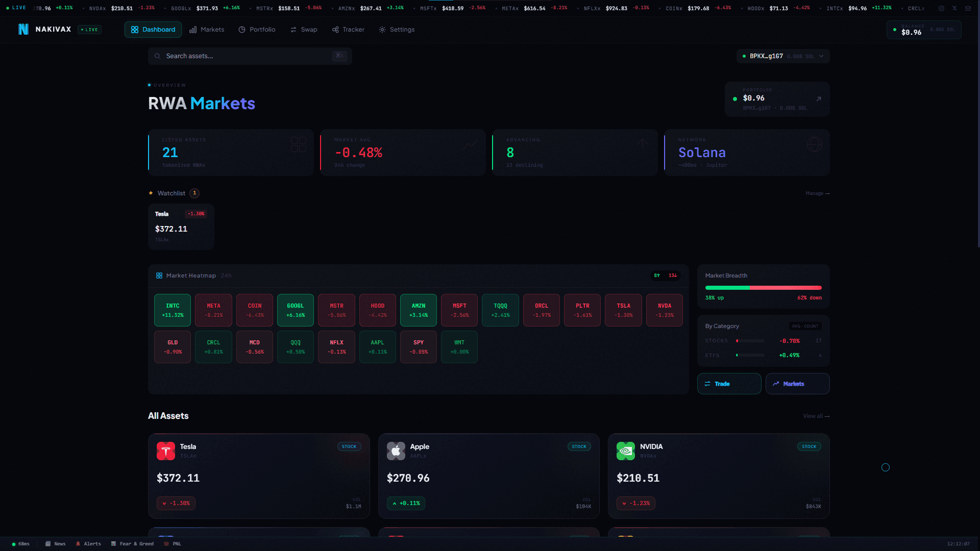Select the HOOD heatmap tile
Image resolution: width=980 pixels, height=551 pixels.
pos(378,310)
